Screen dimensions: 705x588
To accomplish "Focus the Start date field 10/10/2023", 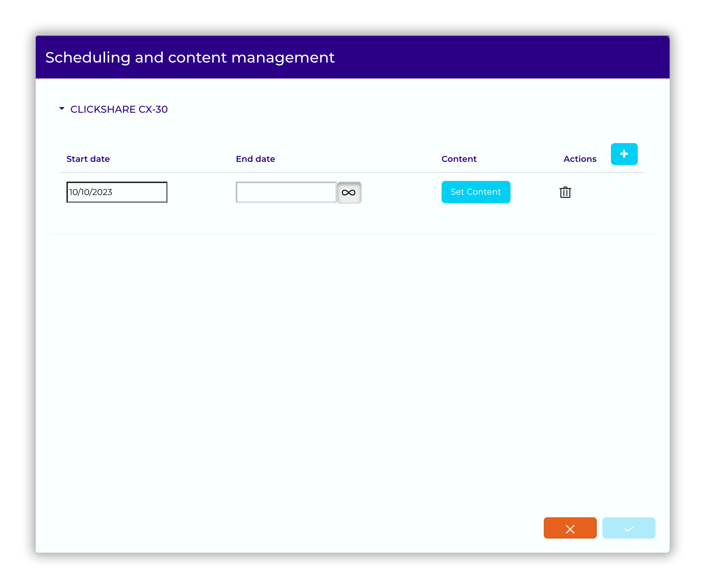I will [x=117, y=192].
